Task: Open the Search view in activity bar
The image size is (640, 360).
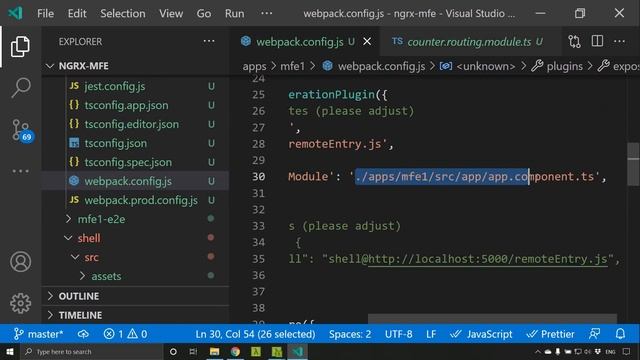Action: point(20,87)
